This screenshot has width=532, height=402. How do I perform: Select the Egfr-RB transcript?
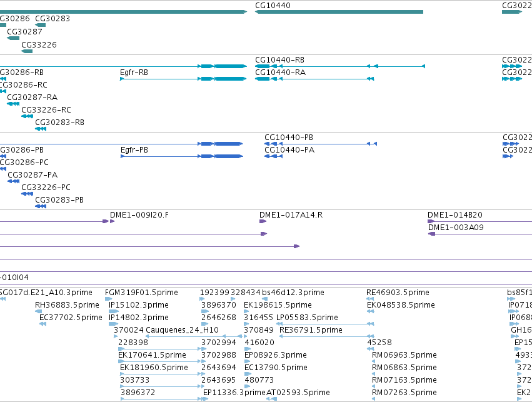click(x=183, y=79)
